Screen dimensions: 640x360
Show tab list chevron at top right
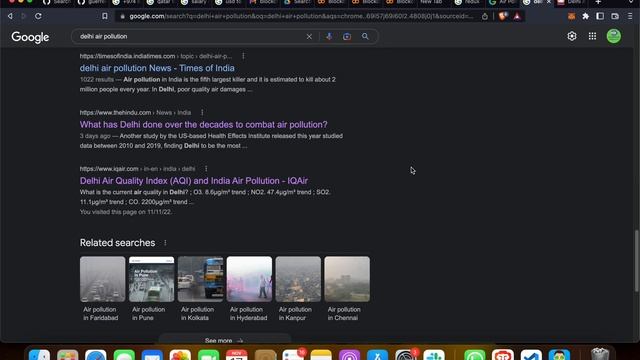coord(632,2)
